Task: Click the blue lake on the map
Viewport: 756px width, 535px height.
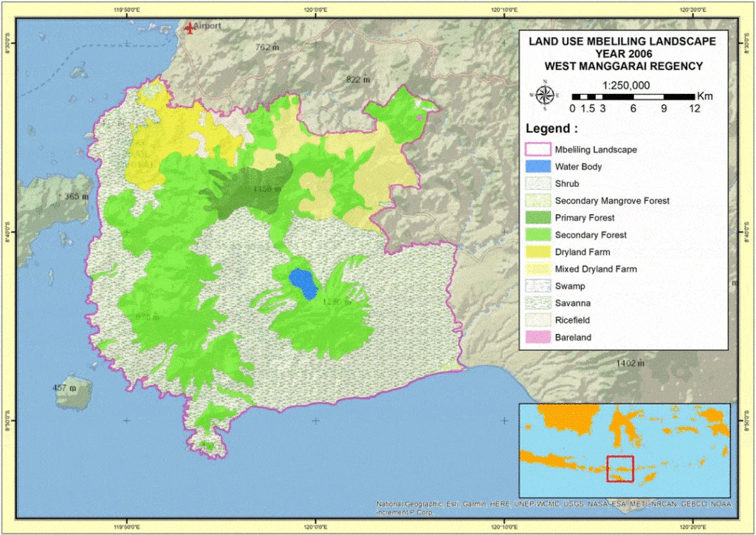Action: coord(301,282)
